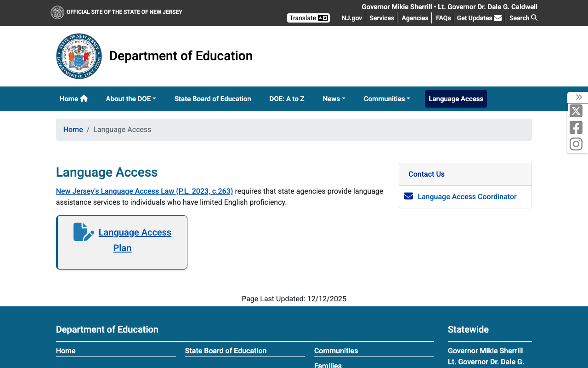Click Home in the breadcrumb
The width and height of the screenshot is (588, 368).
(73, 130)
